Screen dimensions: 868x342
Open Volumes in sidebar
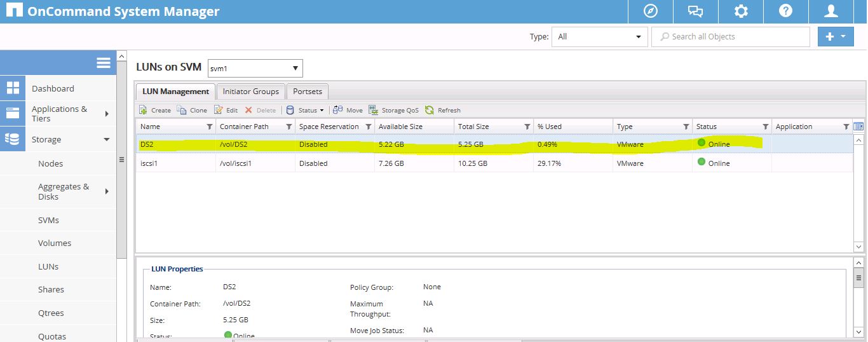coord(55,243)
